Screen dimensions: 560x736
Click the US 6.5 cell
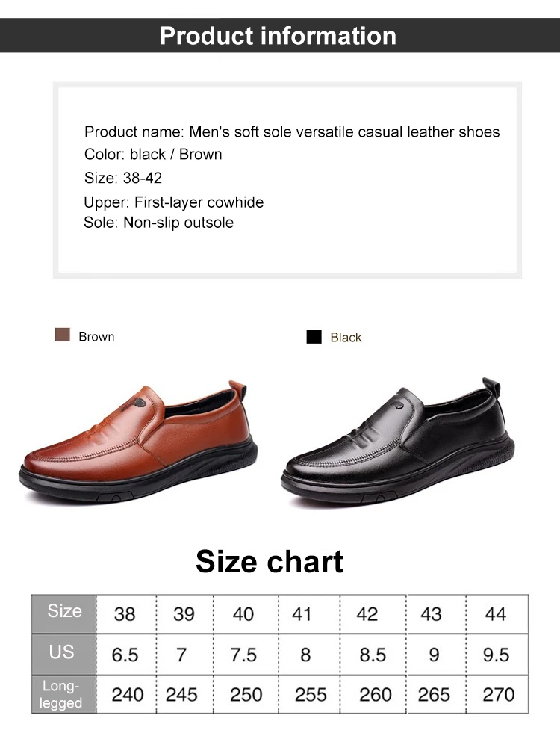pyautogui.click(x=125, y=655)
